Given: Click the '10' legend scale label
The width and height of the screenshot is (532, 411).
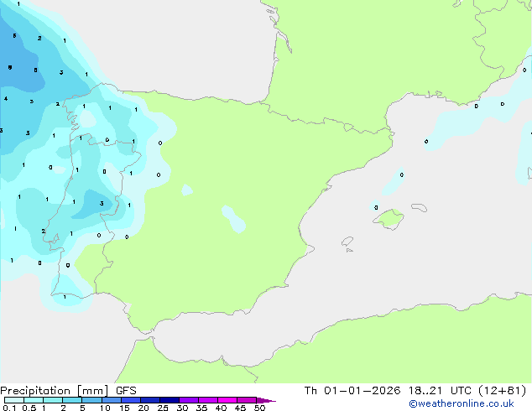Looking at the screenshot, I should (105, 408).
